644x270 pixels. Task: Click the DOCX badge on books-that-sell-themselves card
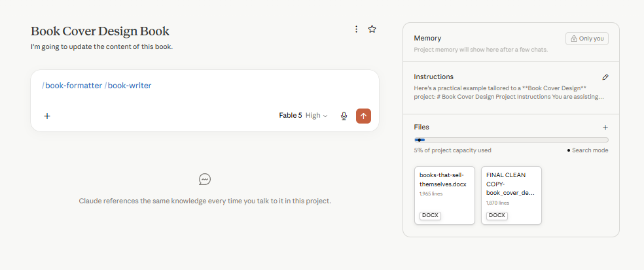tap(430, 216)
